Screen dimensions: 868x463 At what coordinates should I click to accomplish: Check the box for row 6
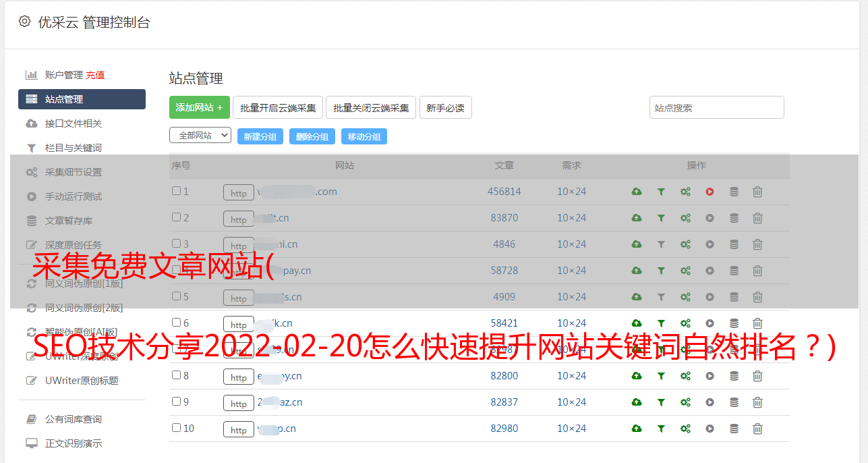click(176, 323)
